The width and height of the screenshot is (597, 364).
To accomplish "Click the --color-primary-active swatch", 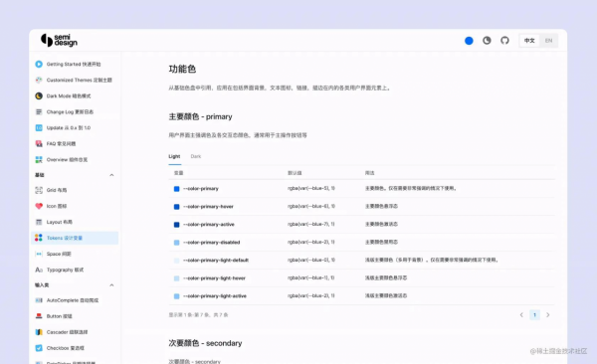I will click(x=177, y=225).
